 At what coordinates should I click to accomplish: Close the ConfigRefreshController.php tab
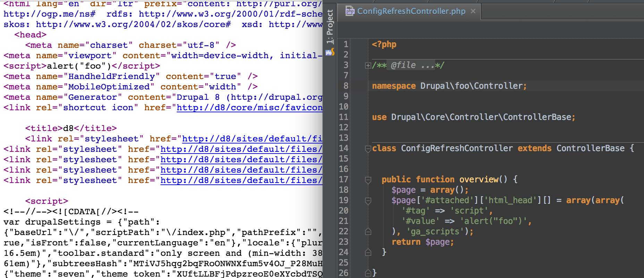coord(473,11)
